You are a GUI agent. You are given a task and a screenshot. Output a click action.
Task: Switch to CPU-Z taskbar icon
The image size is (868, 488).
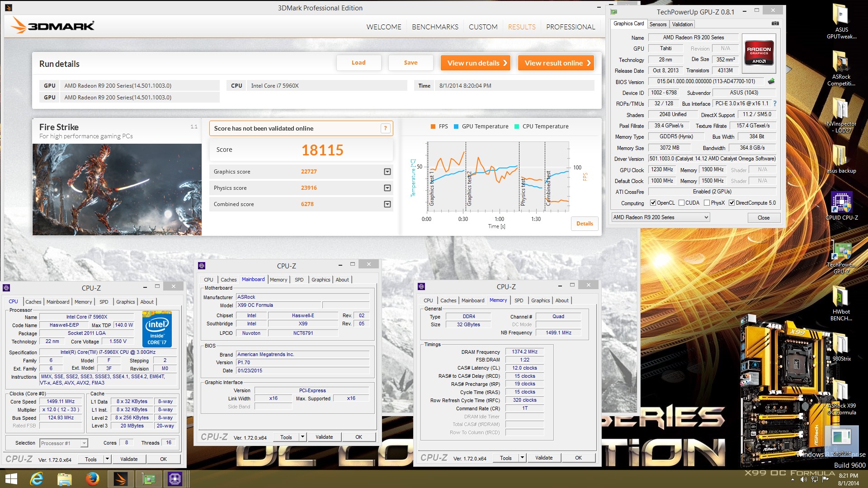[175, 479]
